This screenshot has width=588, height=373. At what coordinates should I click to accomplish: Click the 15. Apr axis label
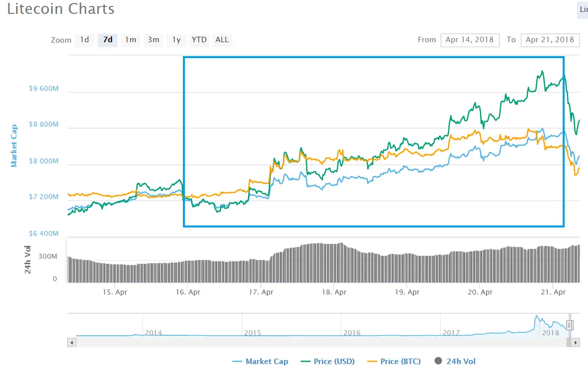[x=115, y=292]
